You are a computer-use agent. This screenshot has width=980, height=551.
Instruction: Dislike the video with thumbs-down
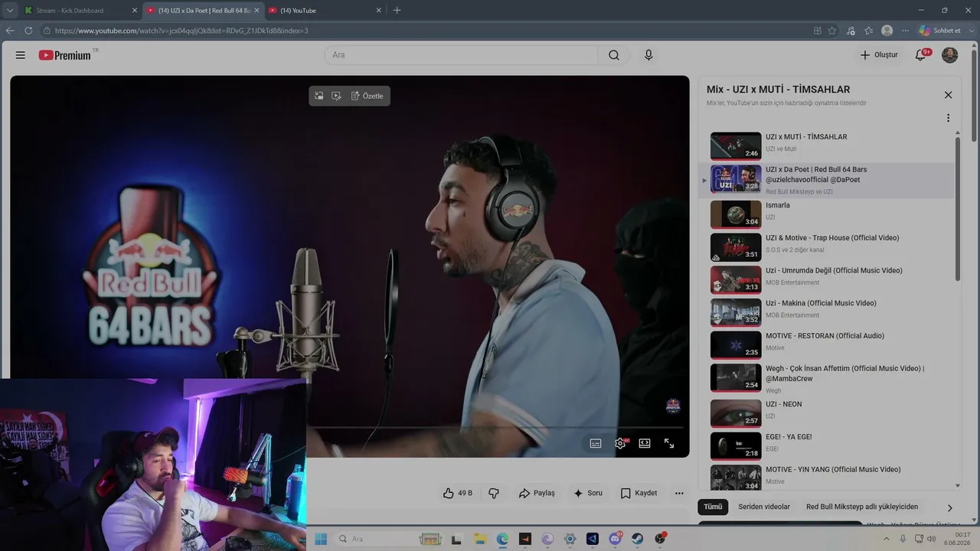pos(494,494)
